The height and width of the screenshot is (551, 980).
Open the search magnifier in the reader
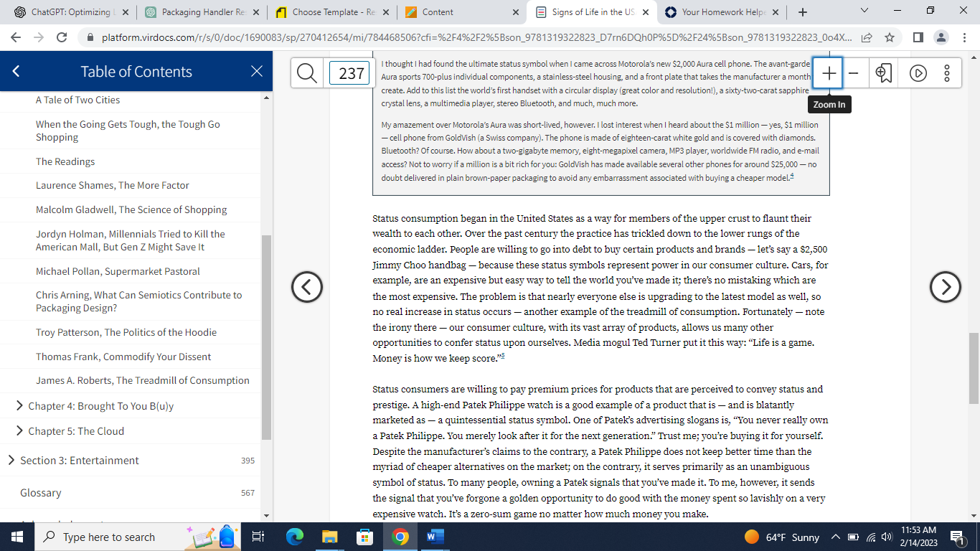(307, 73)
